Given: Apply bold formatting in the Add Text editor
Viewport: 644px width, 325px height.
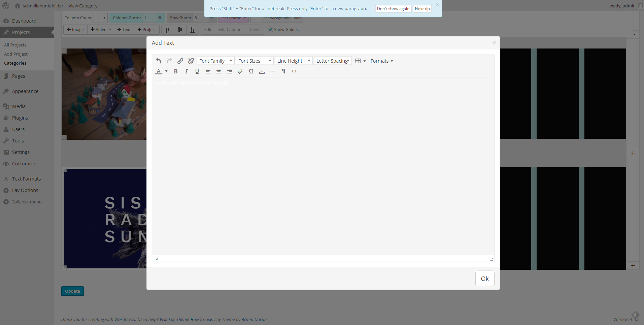Looking at the screenshot, I should (175, 71).
